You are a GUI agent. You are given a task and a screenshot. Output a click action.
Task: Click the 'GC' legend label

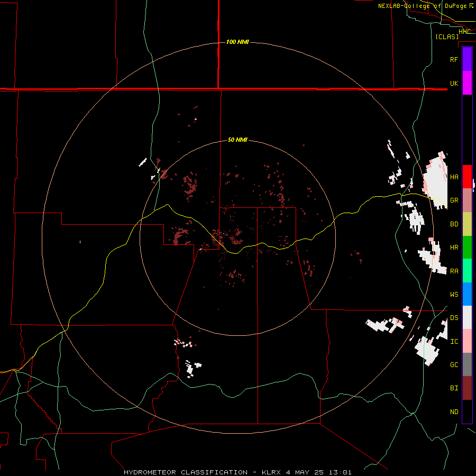click(454, 365)
